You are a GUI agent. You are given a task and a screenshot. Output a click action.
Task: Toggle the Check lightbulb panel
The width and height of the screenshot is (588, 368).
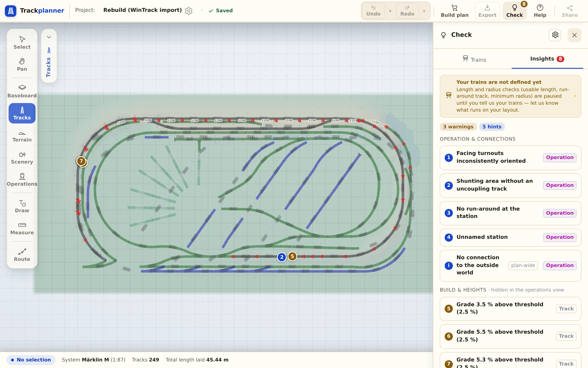coord(514,11)
